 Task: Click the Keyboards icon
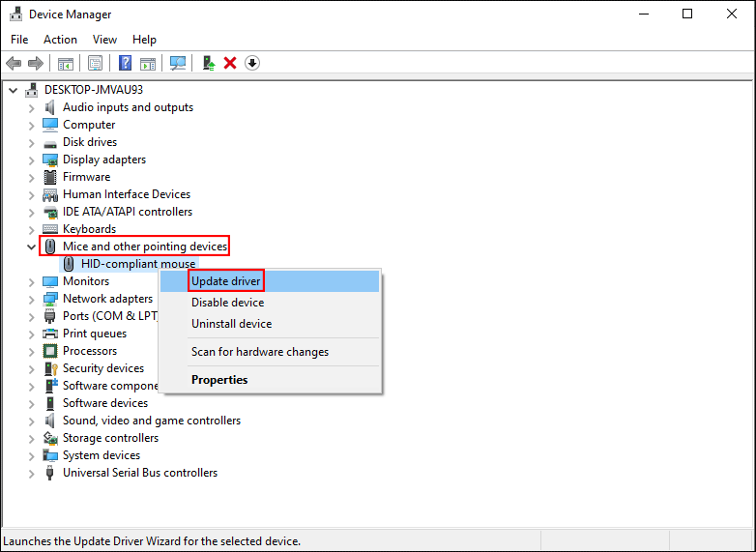(49, 229)
